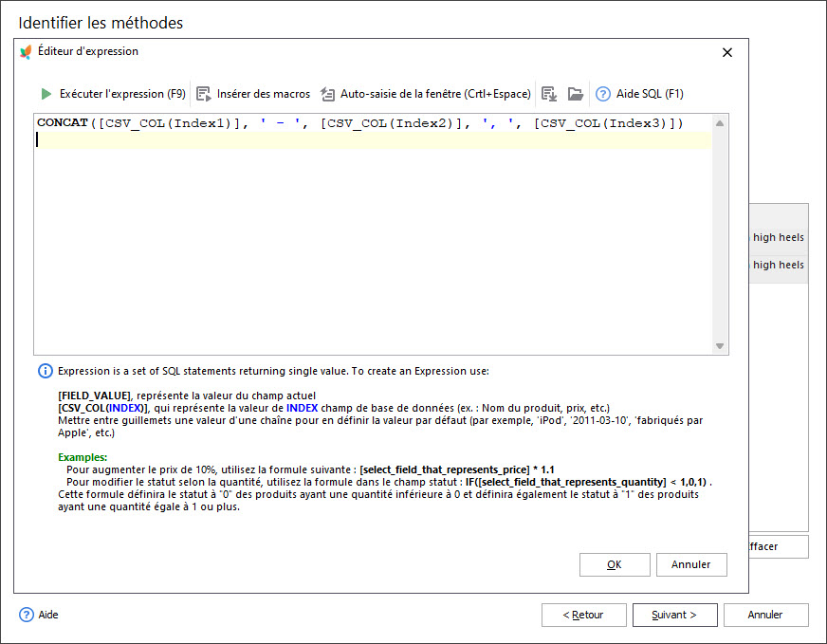
Task: Run expression with the green play icon
Action: point(46,94)
